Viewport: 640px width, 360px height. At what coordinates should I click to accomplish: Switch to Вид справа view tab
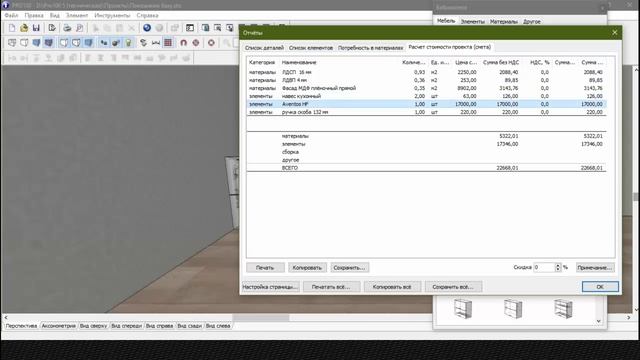(x=160, y=326)
